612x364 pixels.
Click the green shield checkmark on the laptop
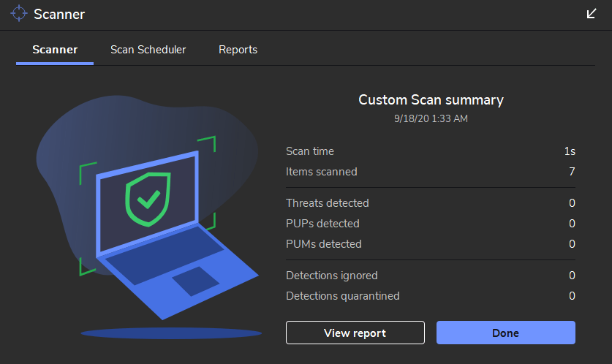point(148,197)
